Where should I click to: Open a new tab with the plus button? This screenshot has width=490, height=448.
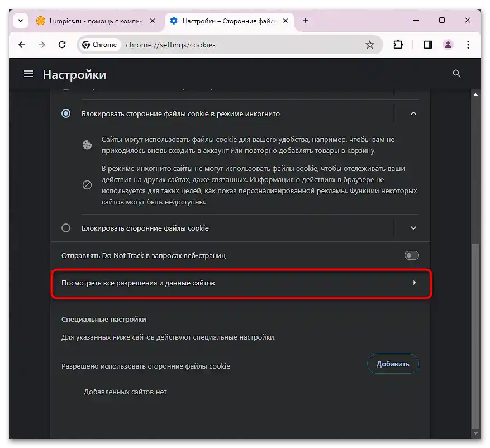point(305,21)
